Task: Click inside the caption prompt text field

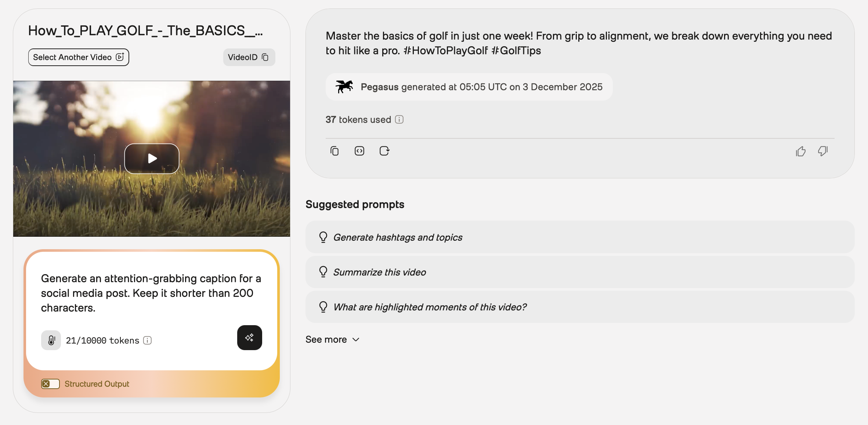Action: click(151, 293)
